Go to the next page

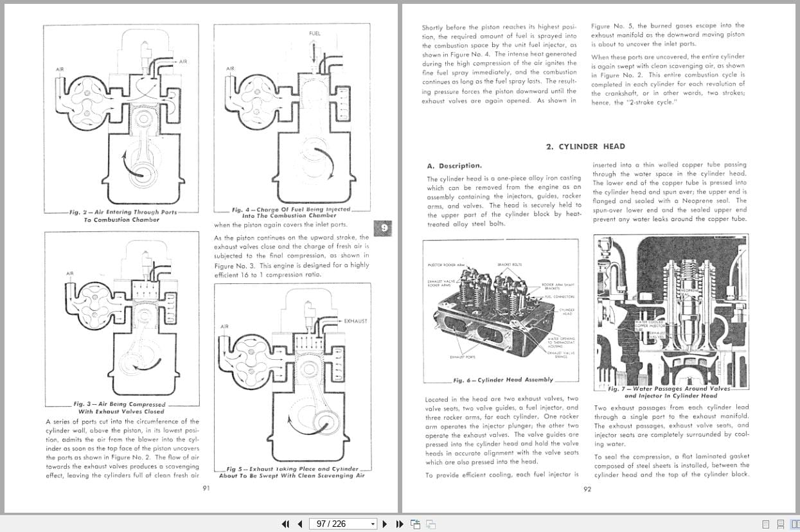[x=385, y=524]
